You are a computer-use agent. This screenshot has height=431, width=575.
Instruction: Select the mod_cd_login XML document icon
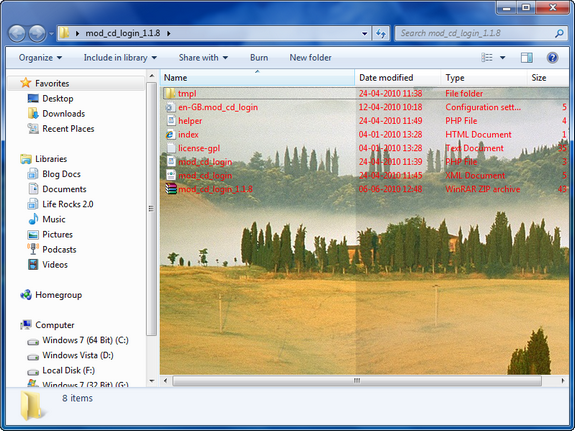click(x=171, y=175)
